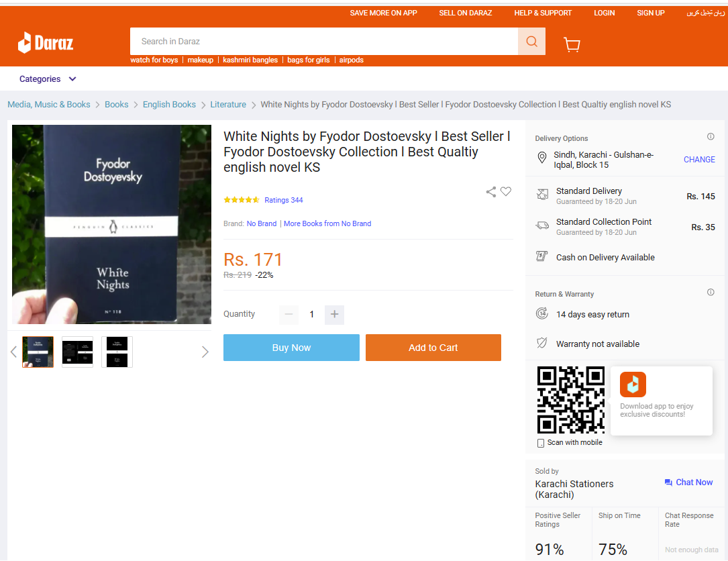Click Ratings 344 link
Viewport: 728px width, 561px height.
(284, 200)
